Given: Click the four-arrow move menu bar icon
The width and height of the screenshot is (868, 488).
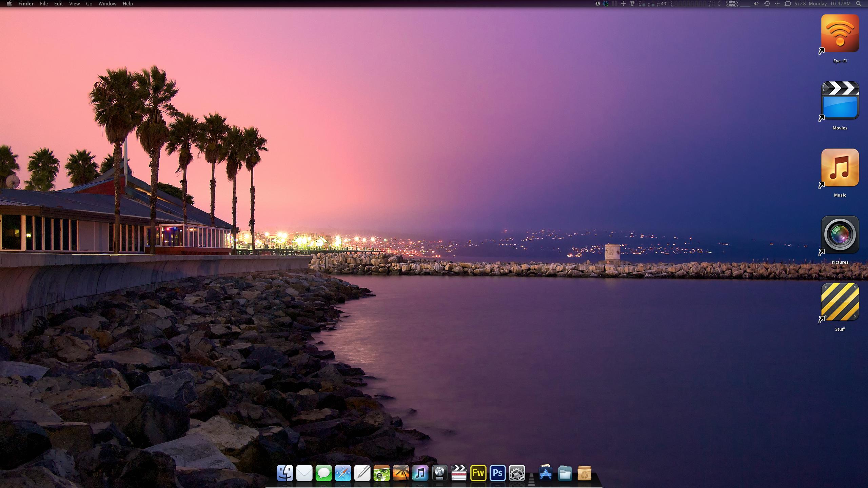Looking at the screenshot, I should (623, 4).
